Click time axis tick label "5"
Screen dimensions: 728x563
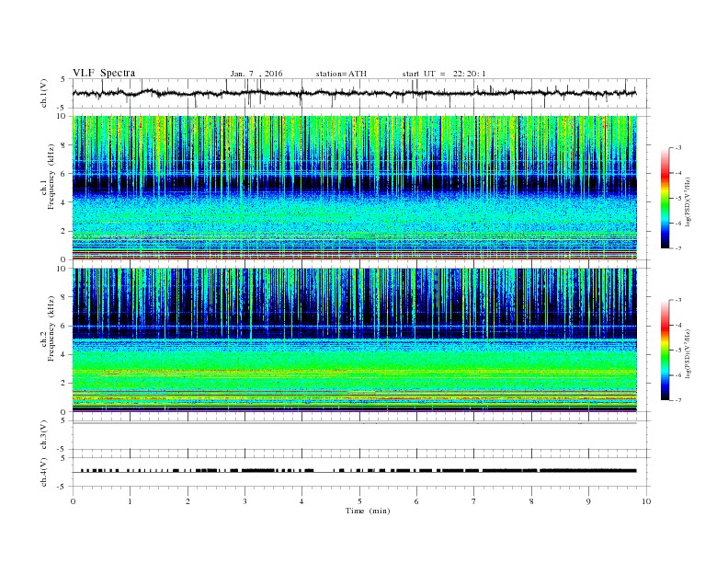[359, 501]
